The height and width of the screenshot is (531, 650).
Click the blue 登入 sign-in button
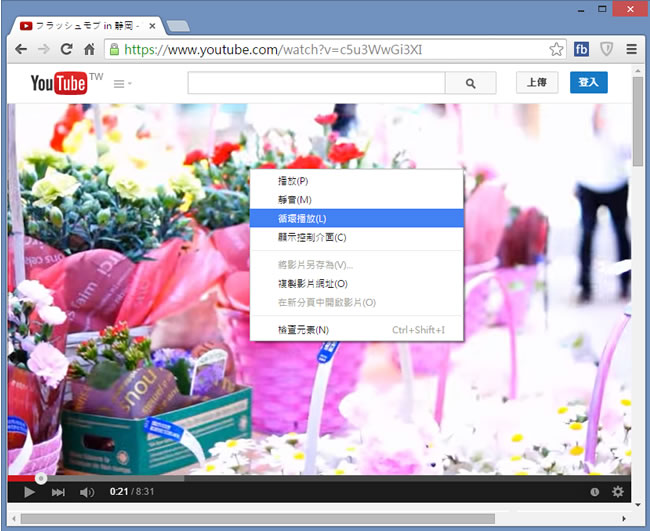[x=588, y=83]
